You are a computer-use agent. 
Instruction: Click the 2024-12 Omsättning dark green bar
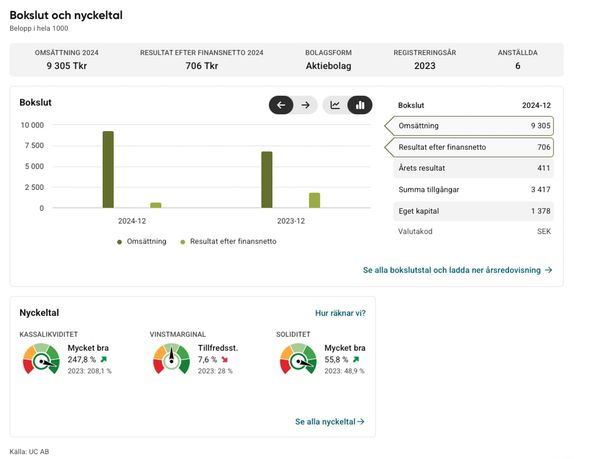click(108, 169)
